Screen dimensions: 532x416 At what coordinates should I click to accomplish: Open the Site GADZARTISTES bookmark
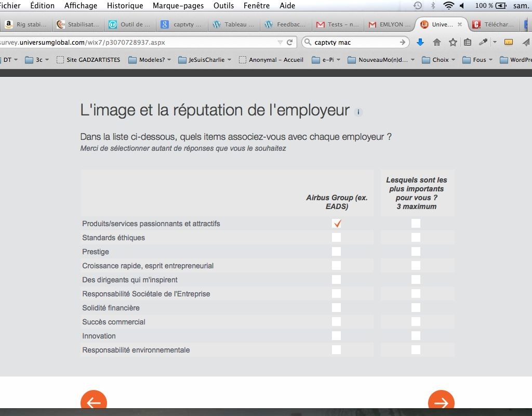[x=88, y=60]
